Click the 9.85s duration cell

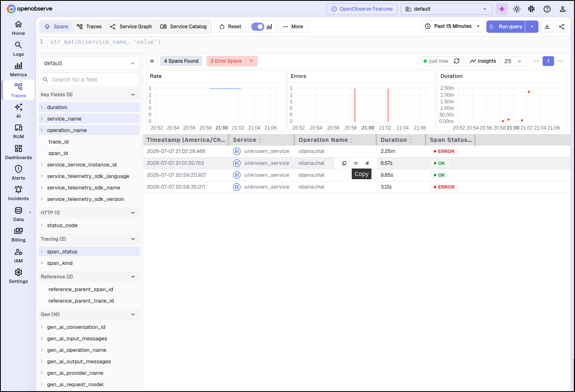tap(387, 175)
